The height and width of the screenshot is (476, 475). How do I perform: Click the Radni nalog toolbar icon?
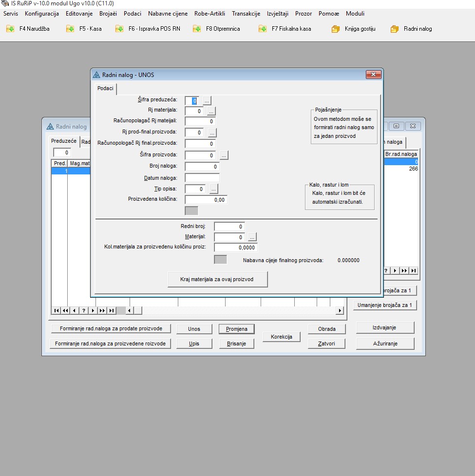[x=411, y=29]
